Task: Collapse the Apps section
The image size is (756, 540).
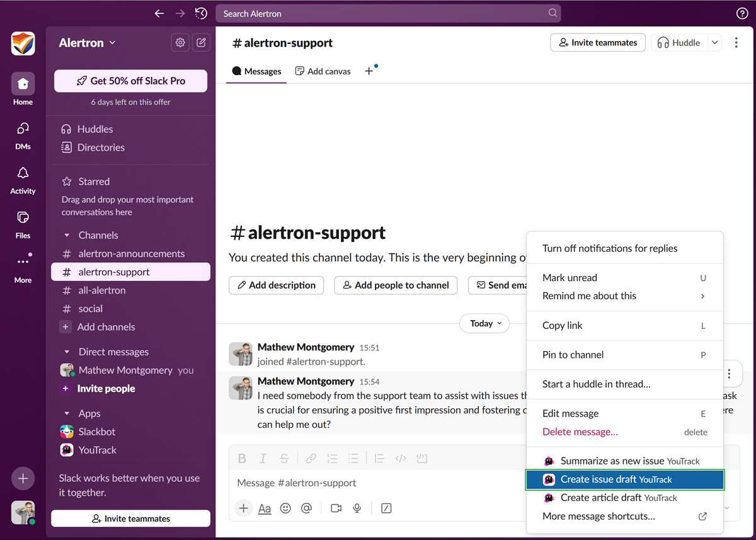Action: pyautogui.click(x=67, y=413)
